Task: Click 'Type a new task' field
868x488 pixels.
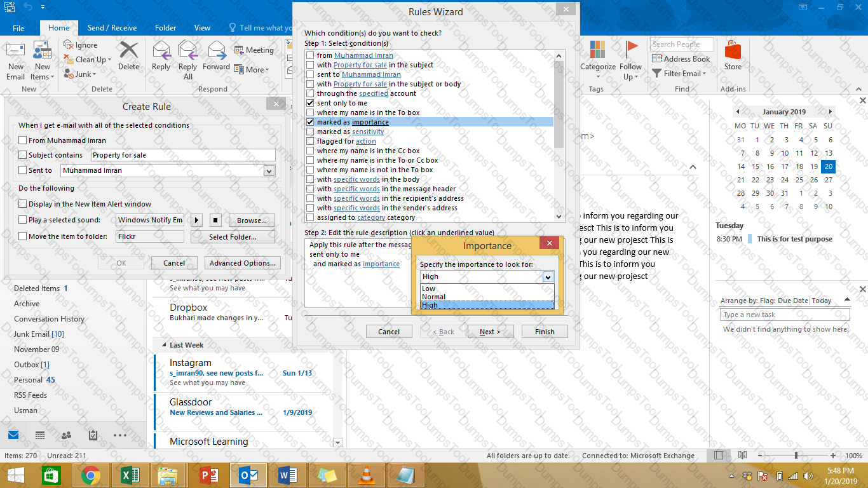Action: click(x=785, y=315)
